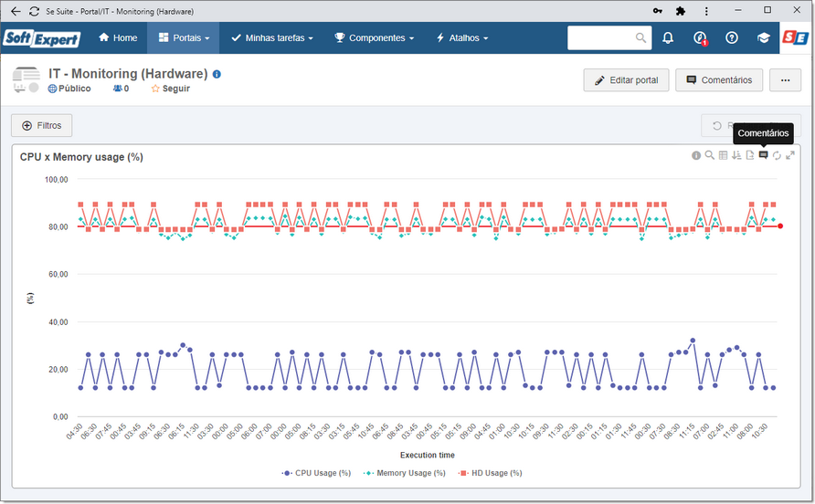
Task: Expand the chart to full screen
Action: pos(790,155)
